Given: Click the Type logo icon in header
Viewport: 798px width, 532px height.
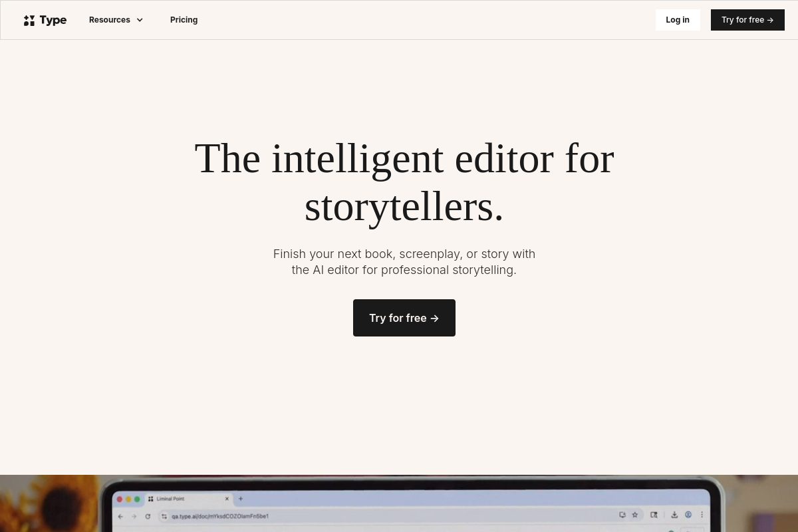Looking at the screenshot, I should [x=29, y=21].
